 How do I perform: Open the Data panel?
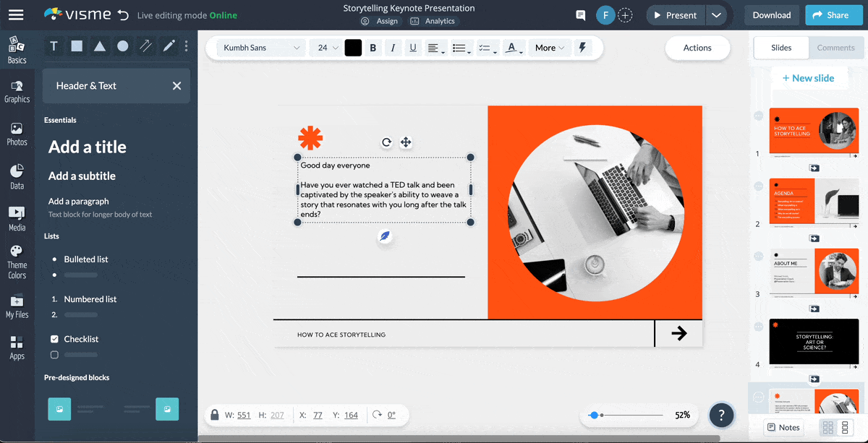tap(17, 173)
